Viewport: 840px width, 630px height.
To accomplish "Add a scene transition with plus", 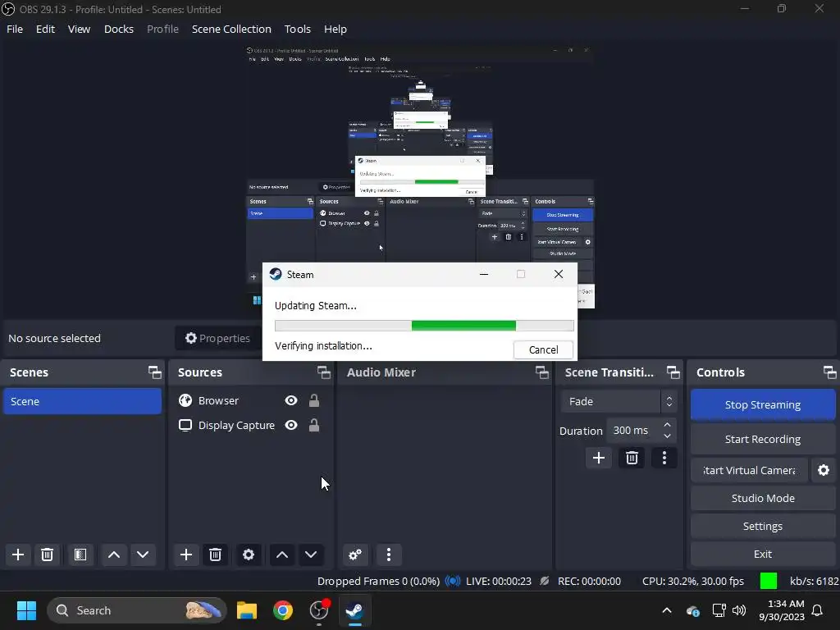I will (x=598, y=458).
